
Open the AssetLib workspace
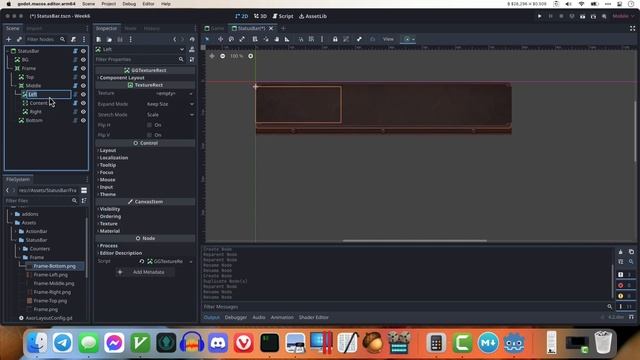313,16
